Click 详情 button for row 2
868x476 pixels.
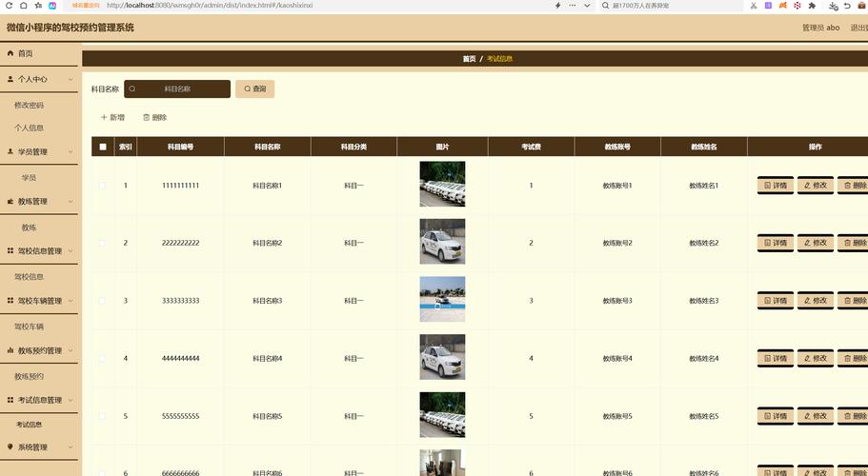[775, 243]
